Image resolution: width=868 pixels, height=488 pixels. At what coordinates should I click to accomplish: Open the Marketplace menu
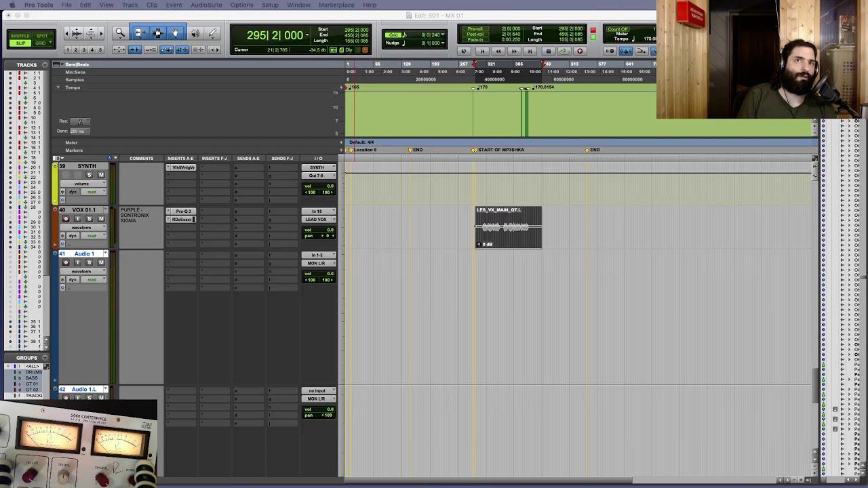(336, 5)
